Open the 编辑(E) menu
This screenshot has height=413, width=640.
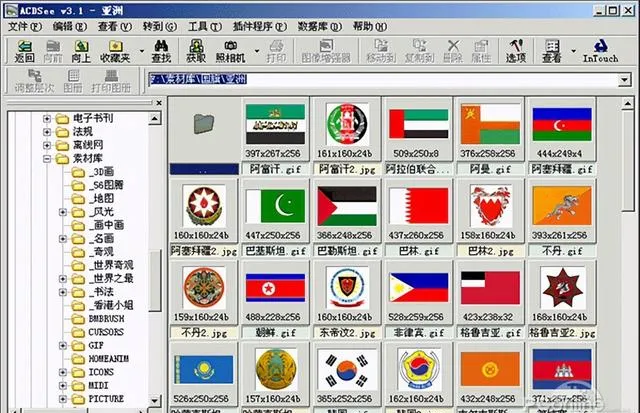(69, 27)
